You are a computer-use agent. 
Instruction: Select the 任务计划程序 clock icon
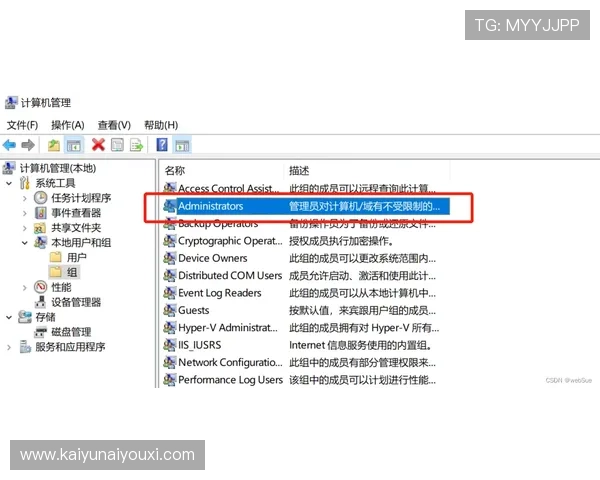click(41, 198)
